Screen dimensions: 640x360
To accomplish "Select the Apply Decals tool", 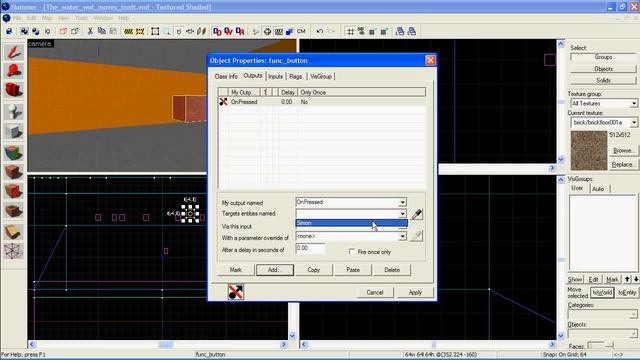I will [x=13, y=191].
